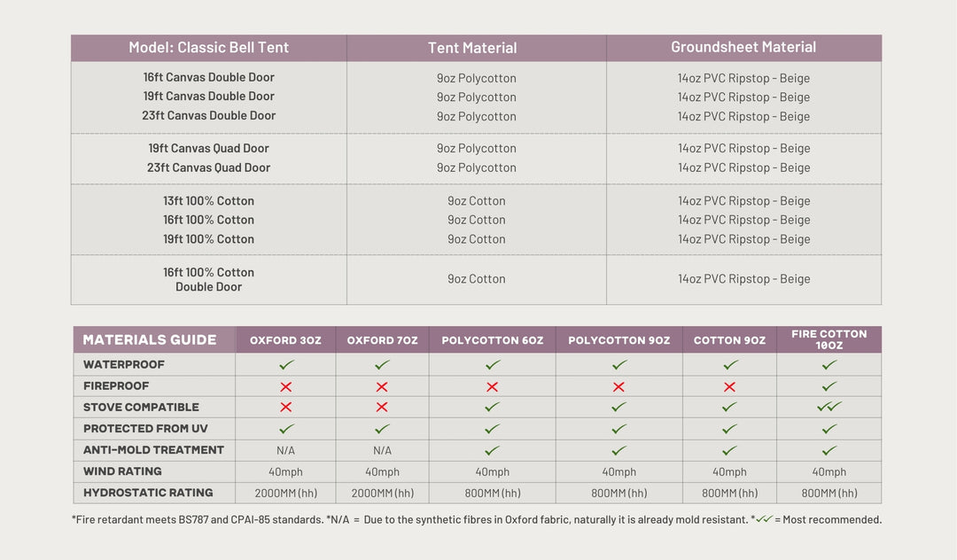Click Fireproof red cross under Polycotton 9oz
The image size is (957, 560).
coord(619,387)
